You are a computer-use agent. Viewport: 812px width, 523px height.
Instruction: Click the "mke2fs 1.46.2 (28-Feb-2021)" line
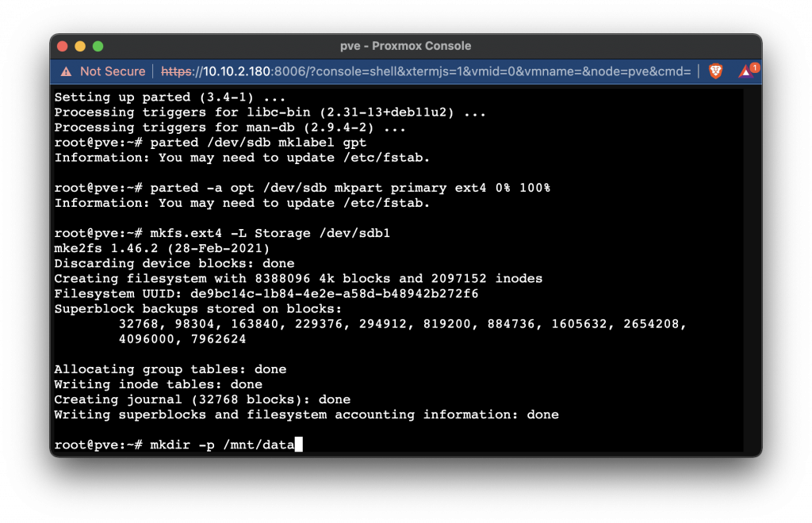point(162,248)
